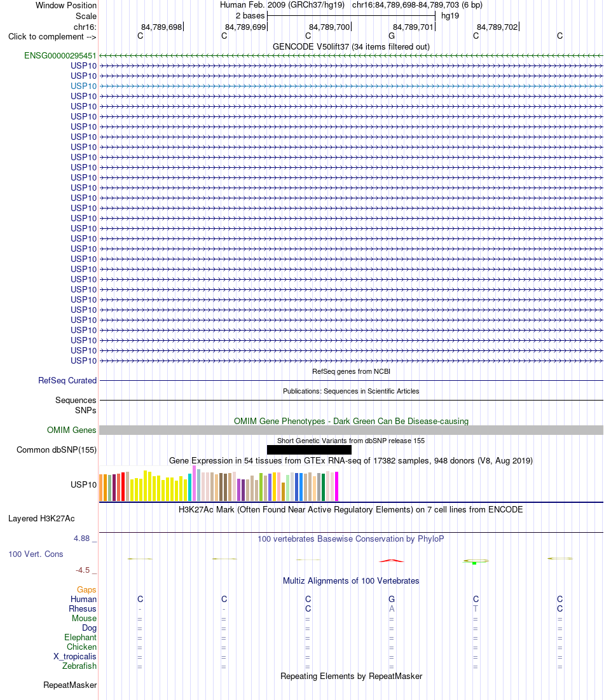Click the H3K27Ac Mark ENCODE title

coord(351,509)
